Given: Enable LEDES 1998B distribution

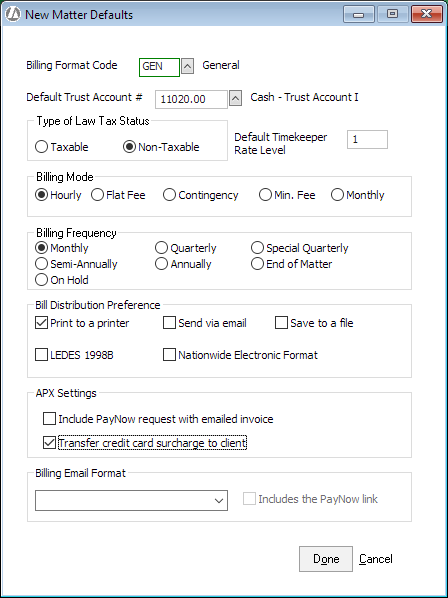Looking at the screenshot, I should pos(41,355).
